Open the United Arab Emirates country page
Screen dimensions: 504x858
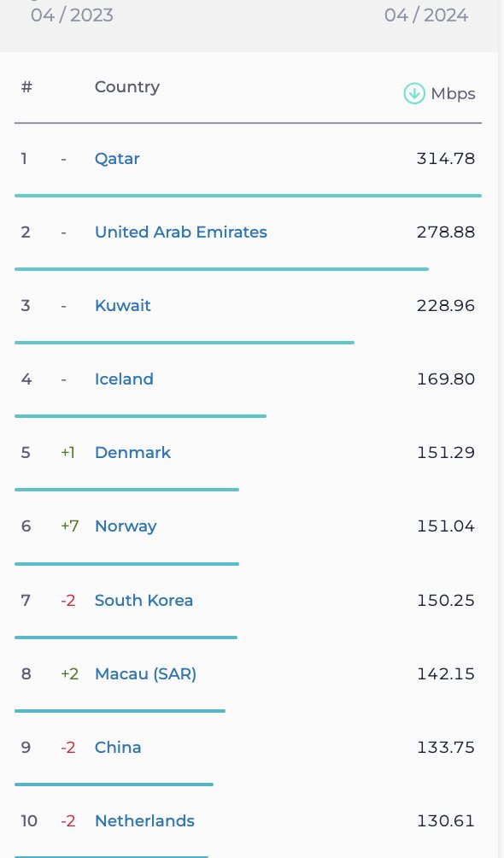click(180, 232)
